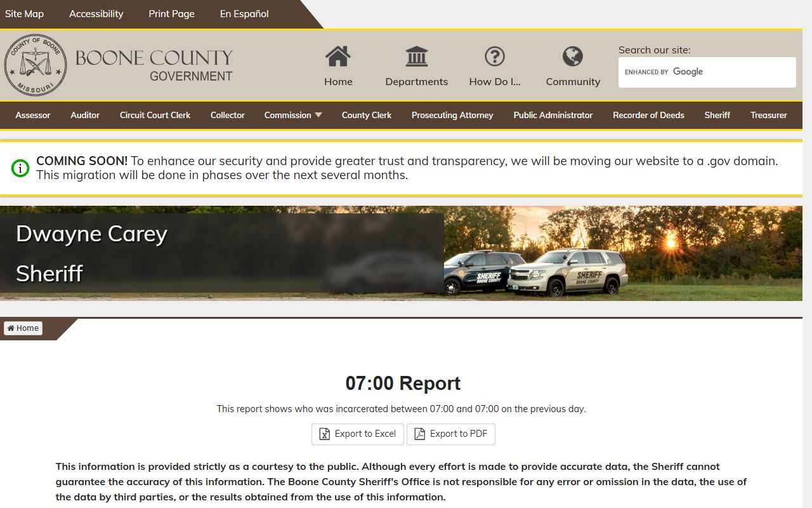The image size is (812, 508).
Task: Open Public Administrator menu item
Action: (x=553, y=115)
